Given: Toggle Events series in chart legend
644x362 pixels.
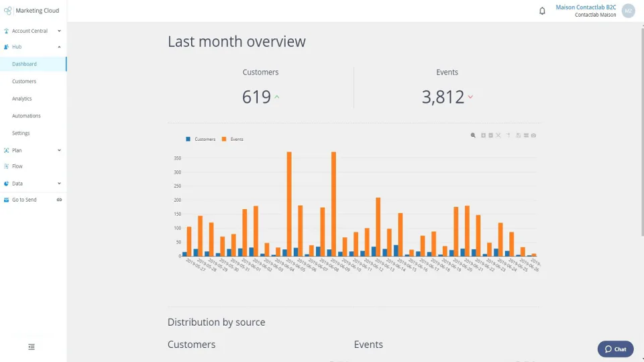Looking at the screenshot, I should pos(233,139).
